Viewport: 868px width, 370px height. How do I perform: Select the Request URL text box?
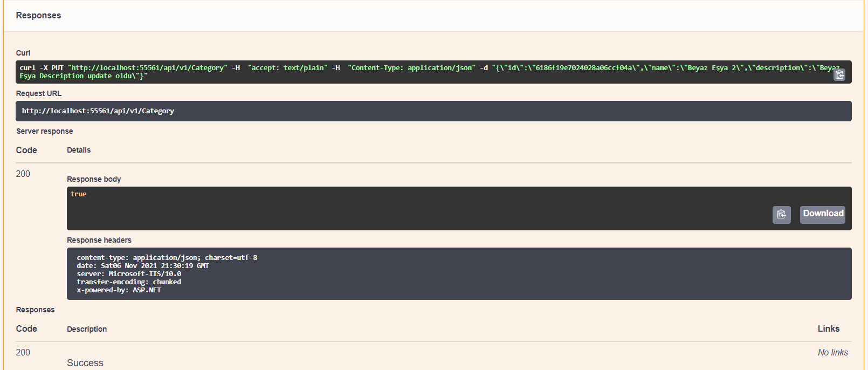pos(433,111)
